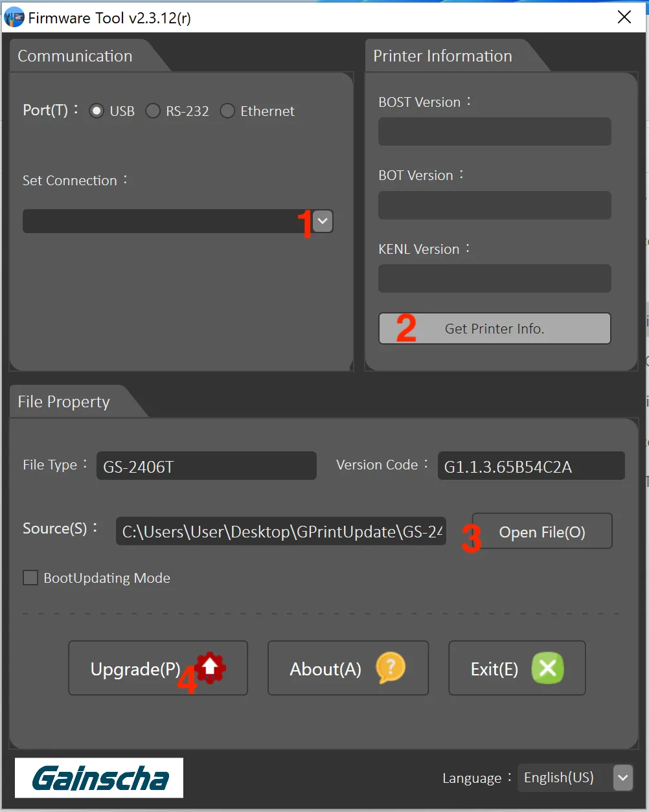Select the USB port radio button

point(97,111)
